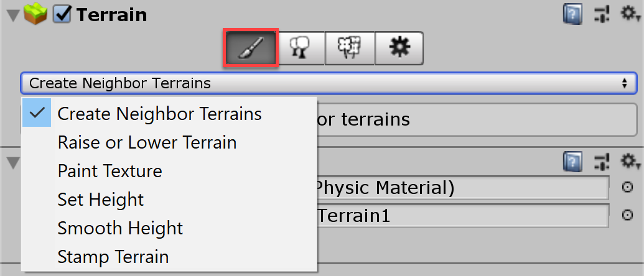This screenshot has height=276, width=644.
Task: Disable the Terrain component checkbox
Action: (62, 14)
